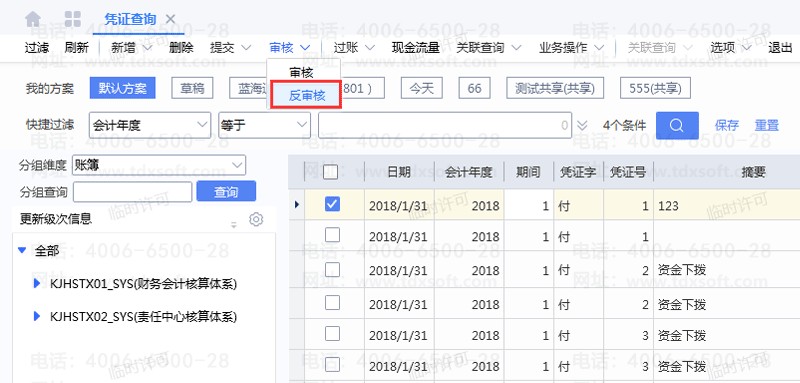
Task: Choose 反审核 from the dropdown menu
Action: tap(307, 95)
